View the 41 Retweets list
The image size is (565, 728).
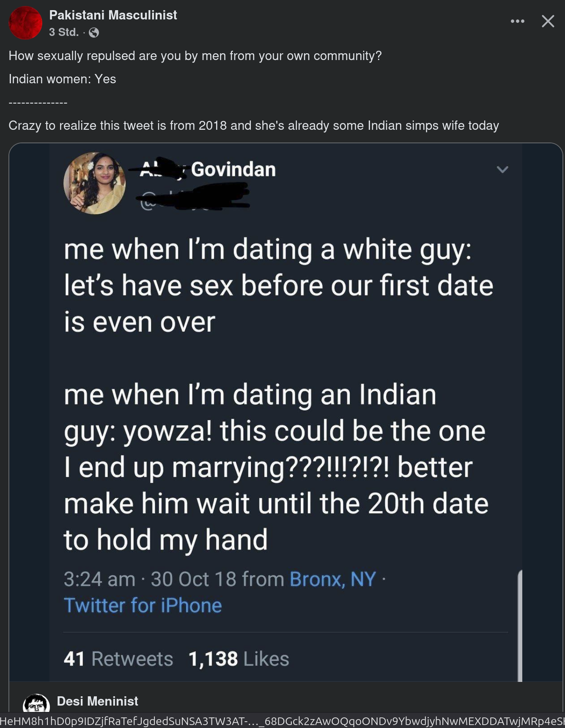point(118,659)
